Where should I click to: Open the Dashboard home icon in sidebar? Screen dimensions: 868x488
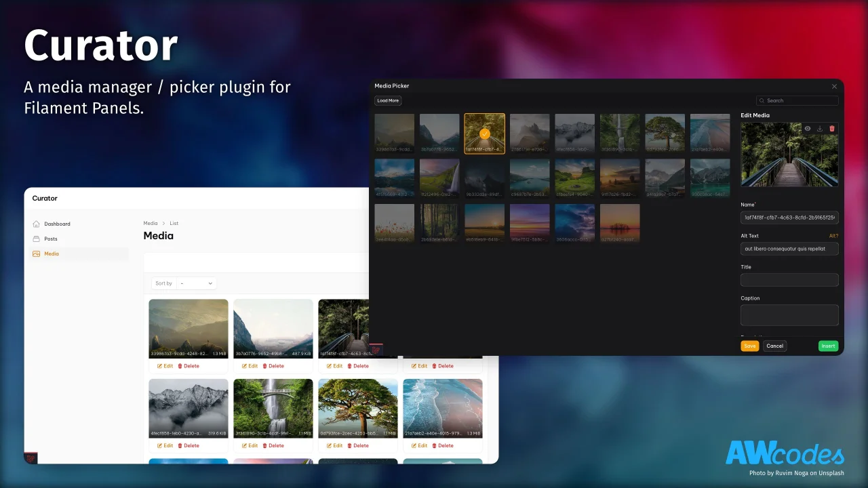click(x=38, y=224)
